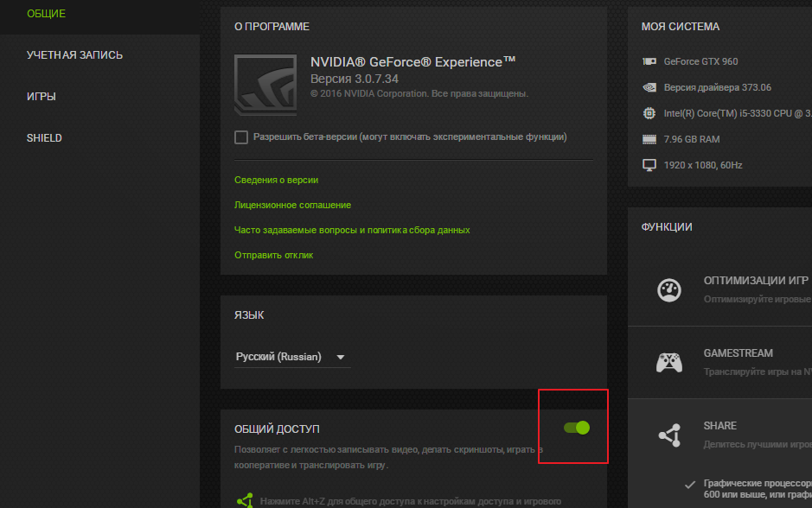Click the Версия драйвера 373.06 text
812x508 pixels.
click(717, 87)
